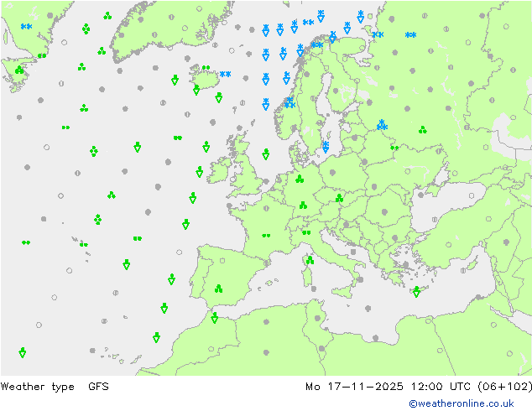Click the green shower symbol west of Ireland
This screenshot has width=532, height=411.
[200, 172]
